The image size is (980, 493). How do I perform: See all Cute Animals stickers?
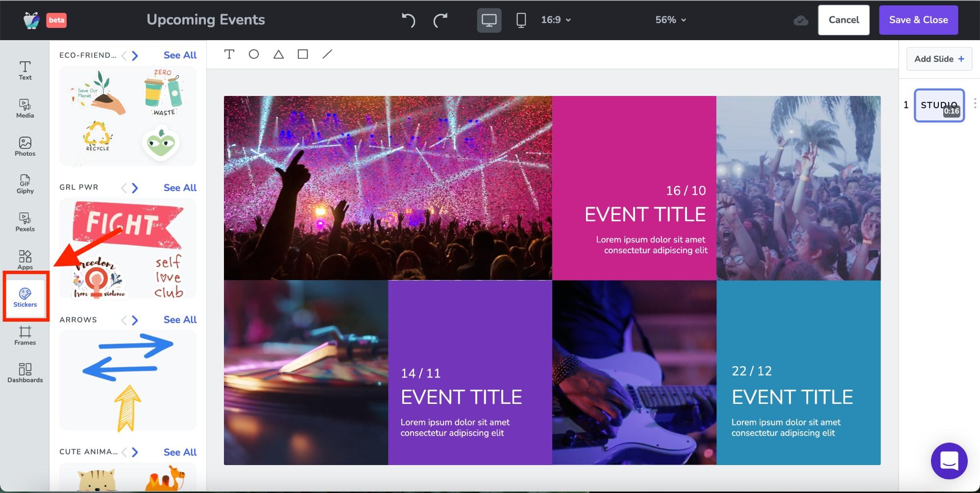[x=180, y=452]
